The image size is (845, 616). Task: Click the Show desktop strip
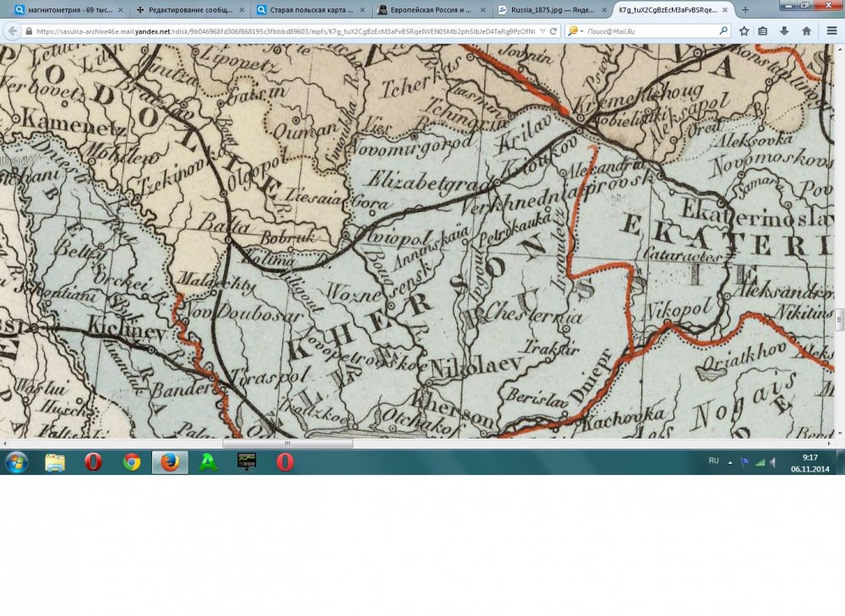point(841,462)
